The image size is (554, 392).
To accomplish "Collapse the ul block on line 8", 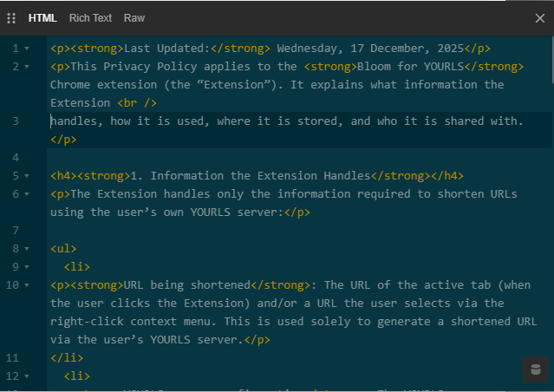I will [x=28, y=249].
